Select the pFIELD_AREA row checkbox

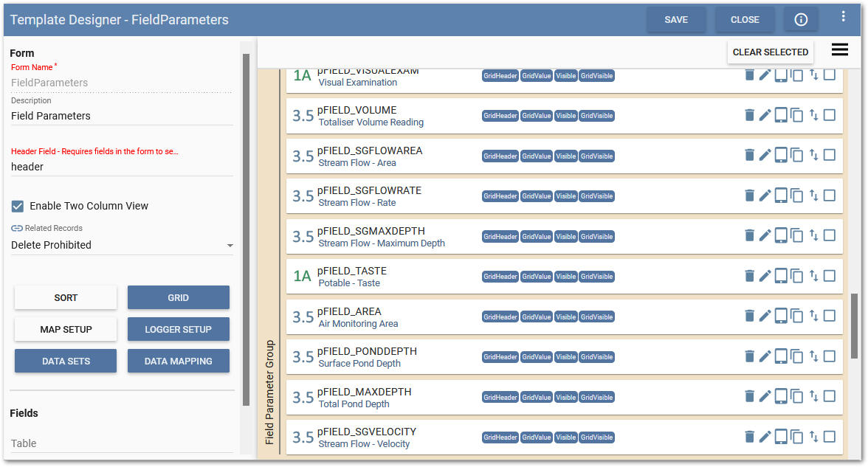[x=830, y=316]
